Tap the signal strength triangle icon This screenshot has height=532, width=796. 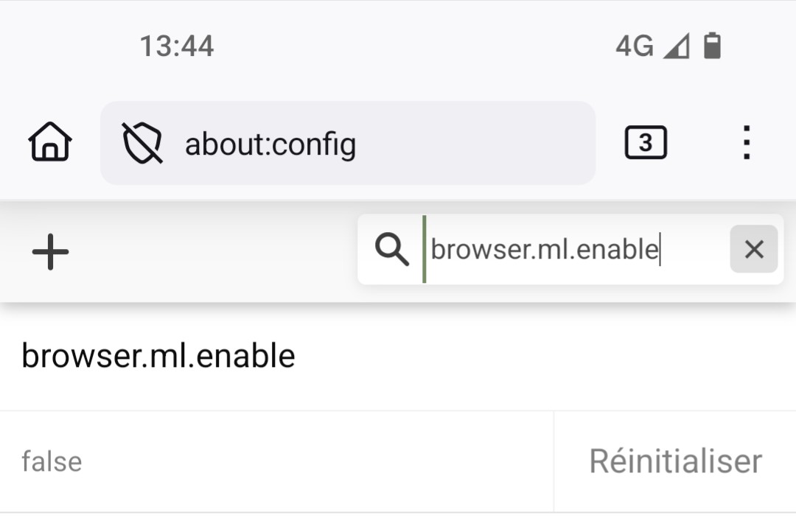pyautogui.click(x=676, y=46)
